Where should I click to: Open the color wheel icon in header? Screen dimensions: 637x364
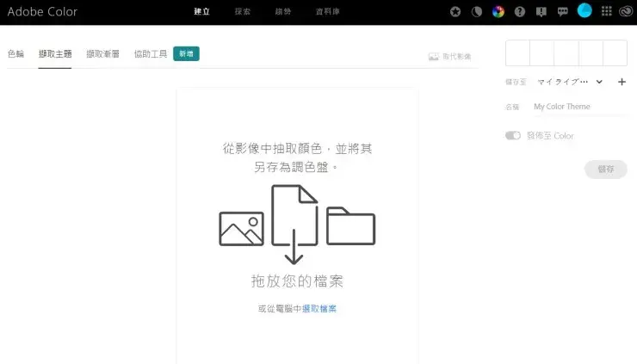click(x=498, y=12)
